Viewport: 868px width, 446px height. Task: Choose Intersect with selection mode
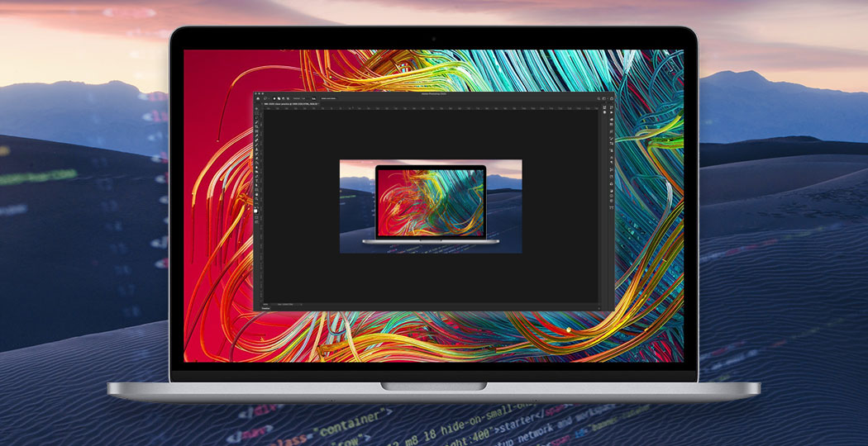pyautogui.click(x=288, y=98)
